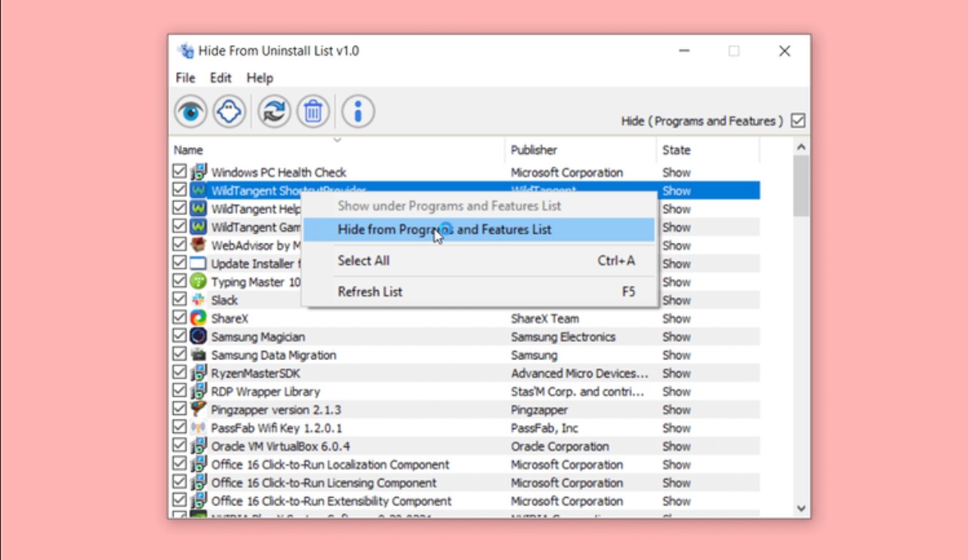Click the Oracle Corporation publisher cell
This screenshot has width=968, height=560.
[x=560, y=446]
